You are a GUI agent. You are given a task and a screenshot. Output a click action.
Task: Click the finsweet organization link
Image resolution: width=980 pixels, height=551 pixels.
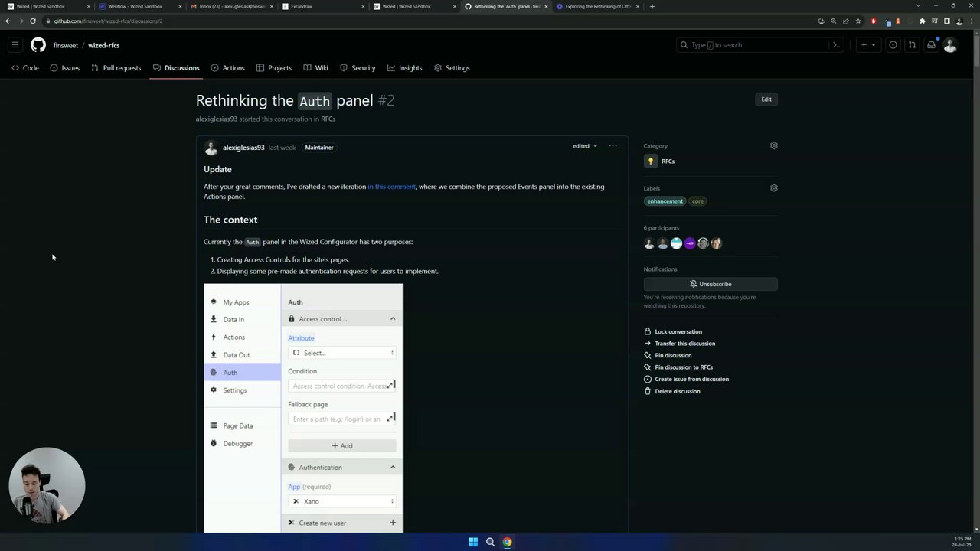66,45
